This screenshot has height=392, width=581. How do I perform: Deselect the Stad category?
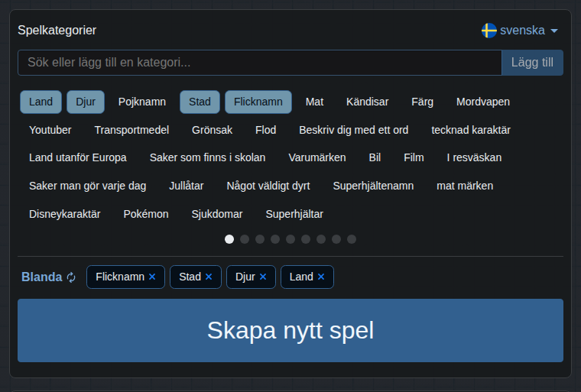point(200,102)
